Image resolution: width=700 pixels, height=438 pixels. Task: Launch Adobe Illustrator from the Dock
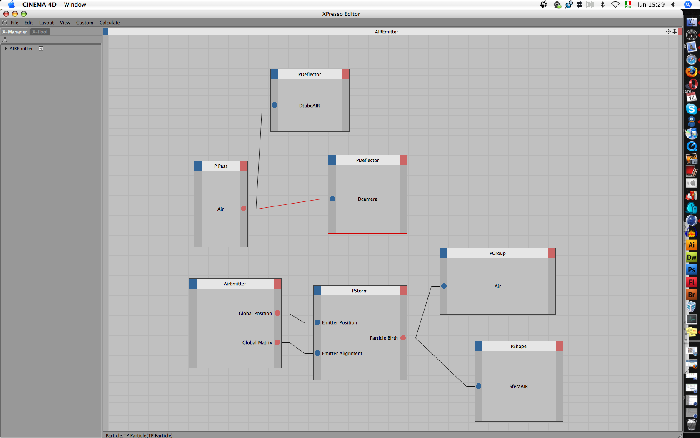pos(692,245)
